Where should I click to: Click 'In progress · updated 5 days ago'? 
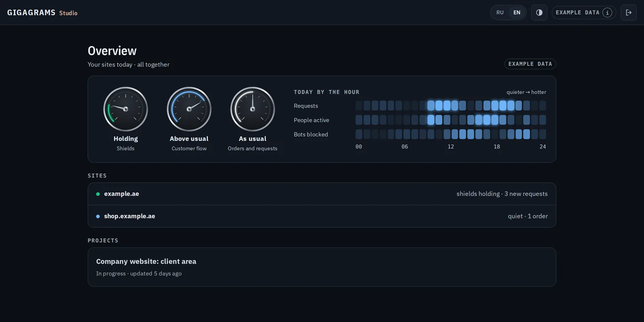tap(139, 274)
